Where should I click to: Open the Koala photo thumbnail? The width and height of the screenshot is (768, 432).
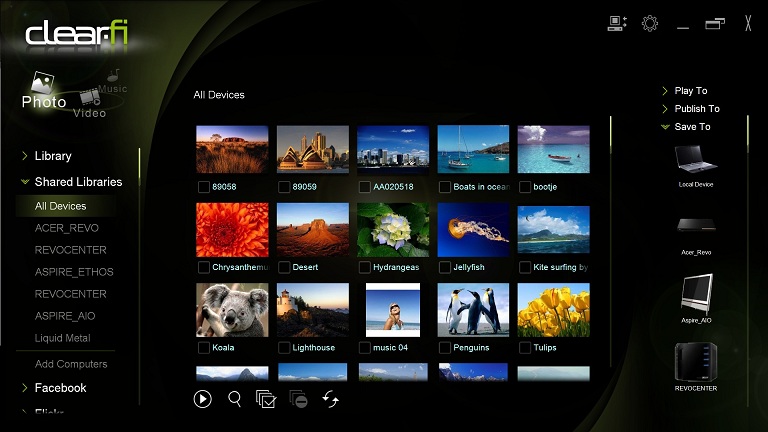[232, 310]
